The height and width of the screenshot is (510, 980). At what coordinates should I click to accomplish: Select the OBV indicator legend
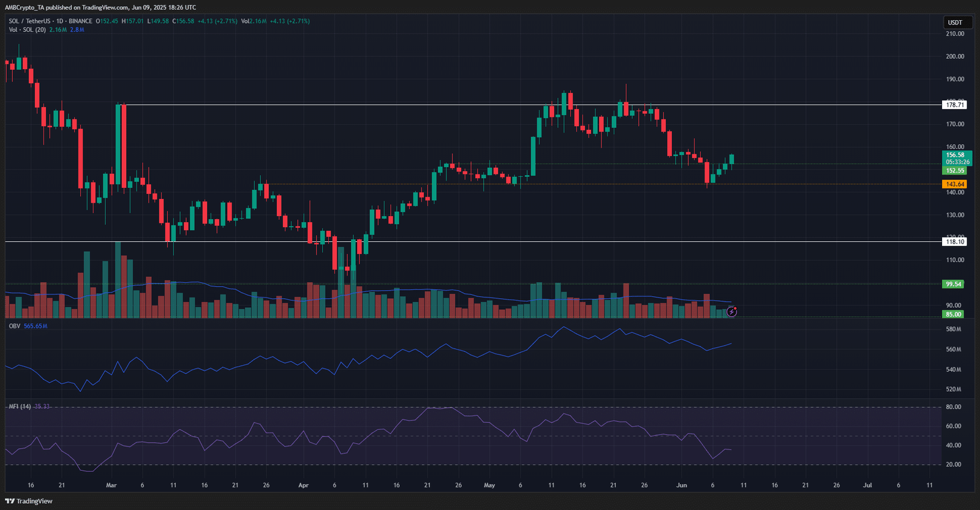coord(14,326)
